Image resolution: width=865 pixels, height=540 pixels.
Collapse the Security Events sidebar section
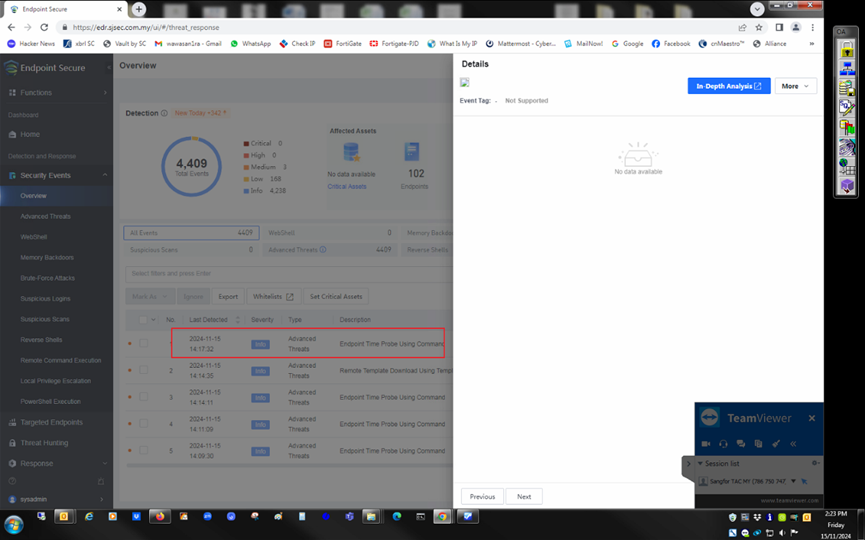104,175
